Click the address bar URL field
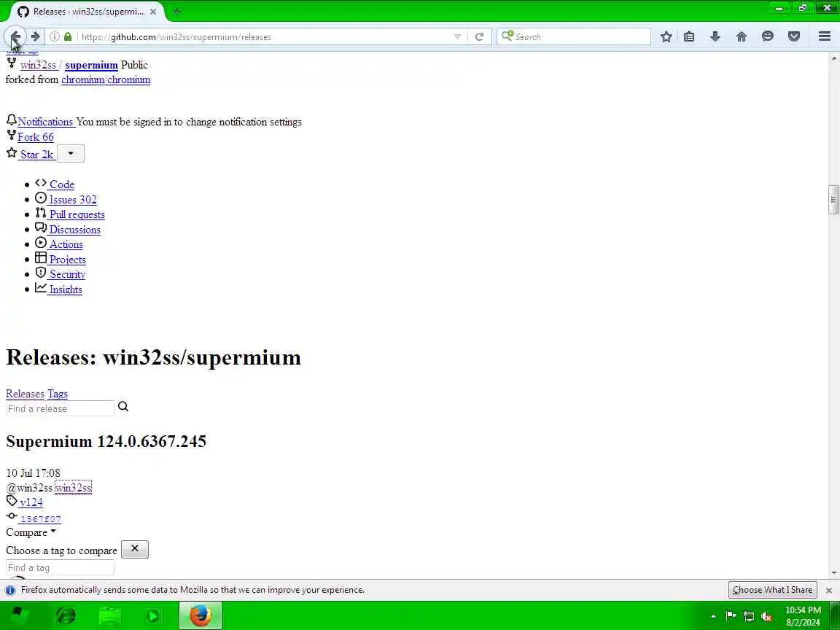Screen dimensions: 840x630 (265, 36)
